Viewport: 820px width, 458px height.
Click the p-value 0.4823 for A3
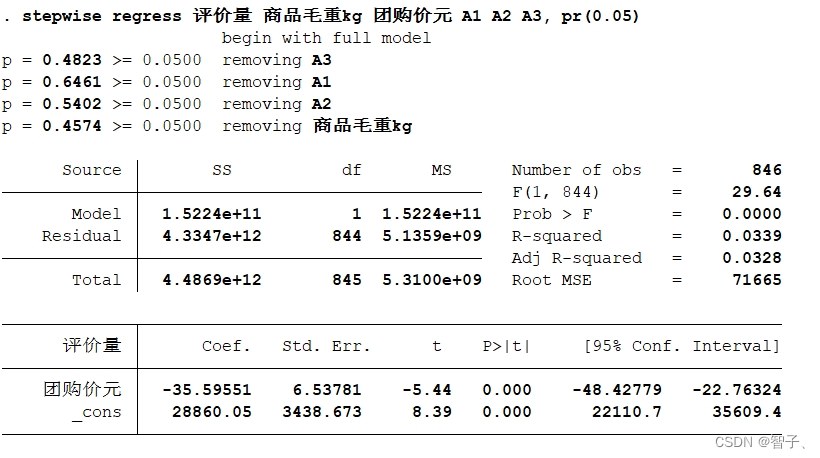[x=72, y=60]
